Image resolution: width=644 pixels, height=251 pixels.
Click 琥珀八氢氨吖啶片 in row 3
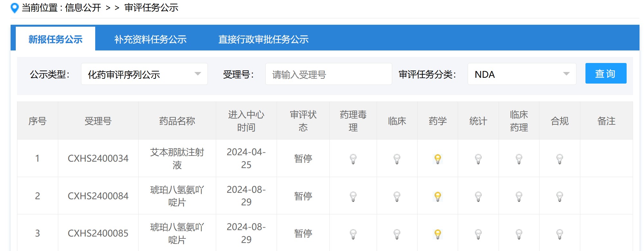pyautogui.click(x=177, y=233)
